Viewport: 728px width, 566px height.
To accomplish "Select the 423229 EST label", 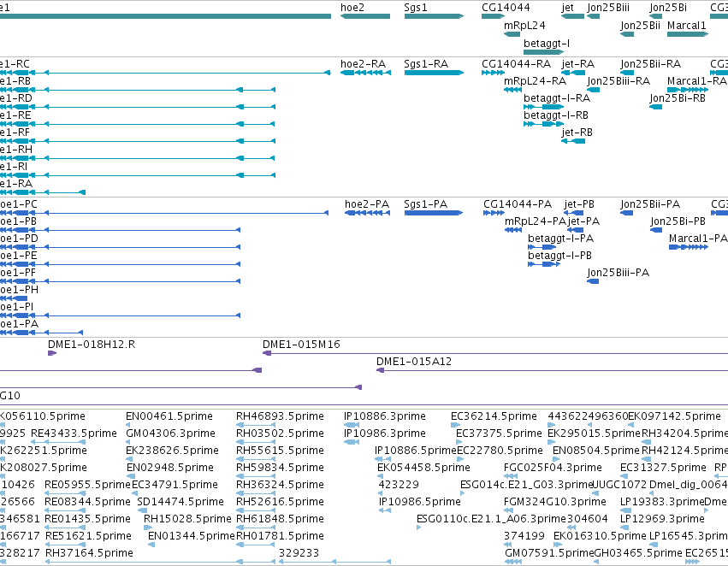I will pos(399,485).
